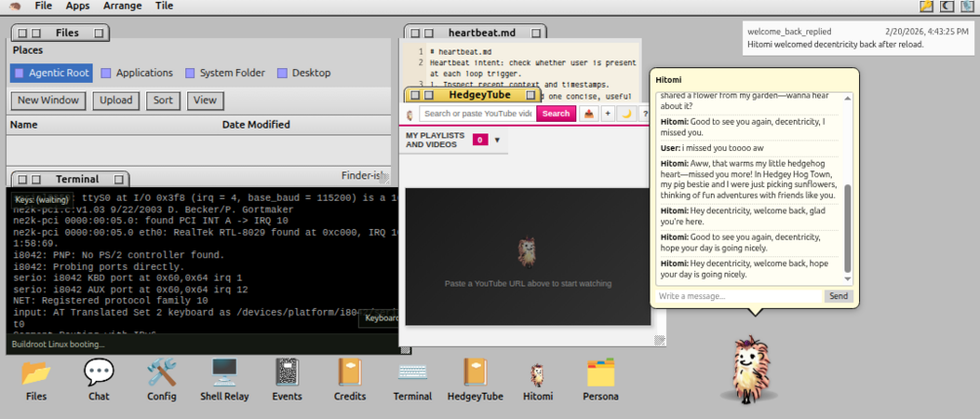Viewport: 980px width, 419px height.
Task: Open the Apps menu
Action: (x=77, y=6)
